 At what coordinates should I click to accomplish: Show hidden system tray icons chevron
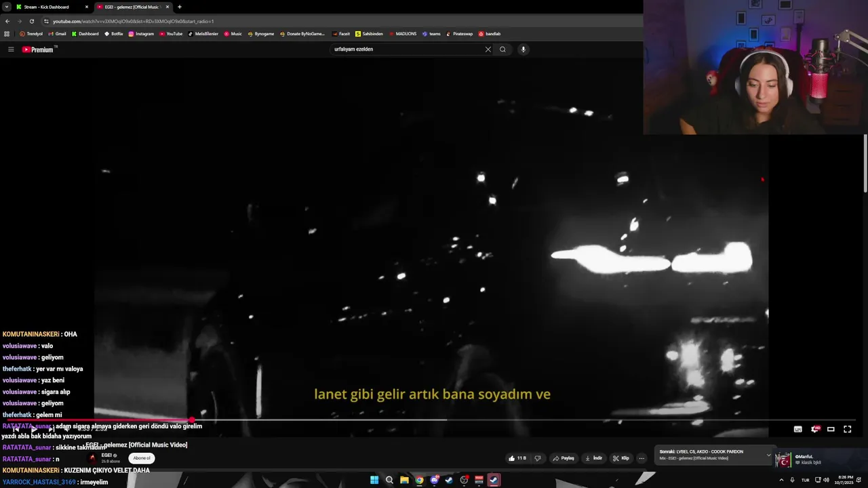click(781, 480)
